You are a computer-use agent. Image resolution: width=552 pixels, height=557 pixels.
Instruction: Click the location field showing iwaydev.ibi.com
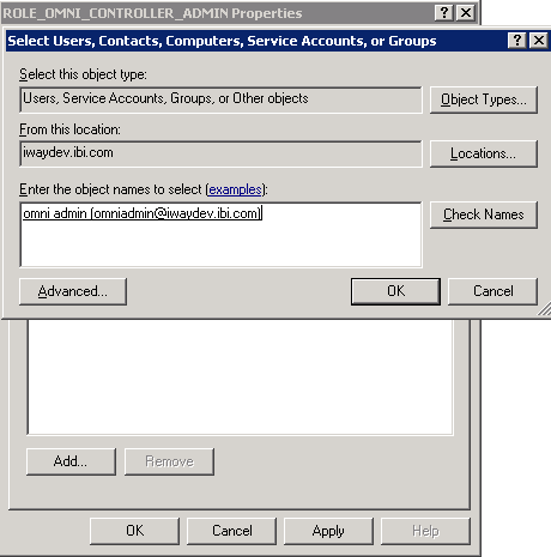tap(221, 154)
